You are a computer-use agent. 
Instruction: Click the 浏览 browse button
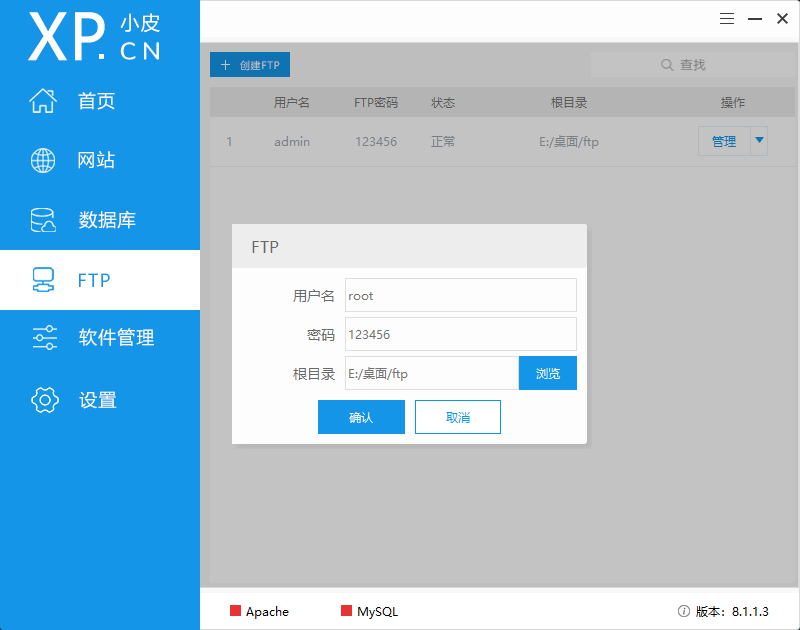tap(547, 373)
